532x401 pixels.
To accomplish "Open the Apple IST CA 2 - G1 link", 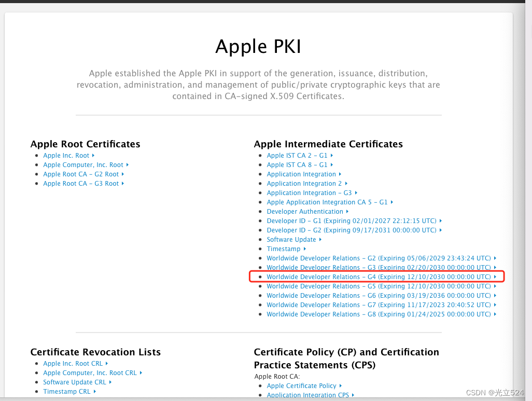I will click(x=297, y=155).
